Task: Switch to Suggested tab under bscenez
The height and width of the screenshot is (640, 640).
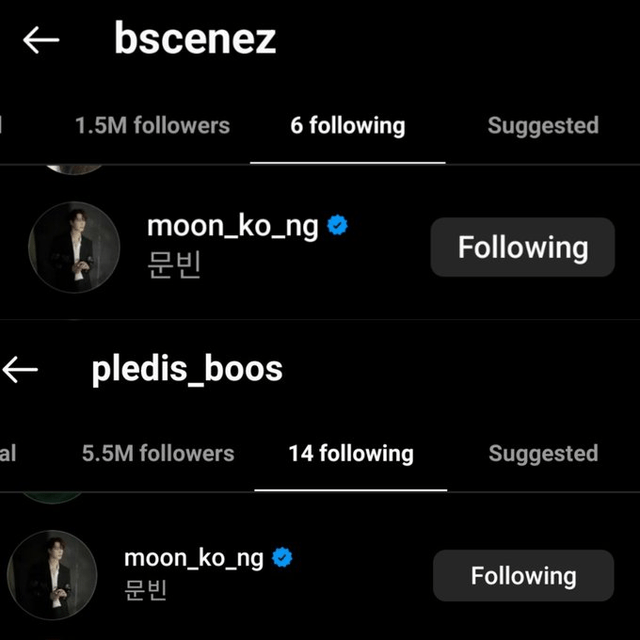Action: 542,126
